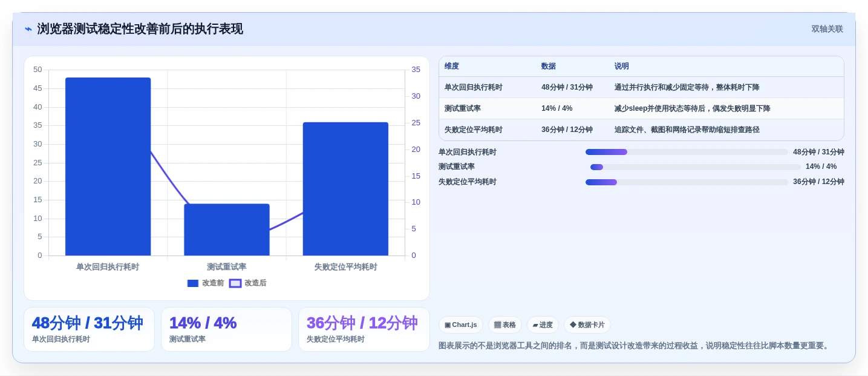Click the 维度 column header
This screenshot has height=376, width=868.
[x=452, y=67]
